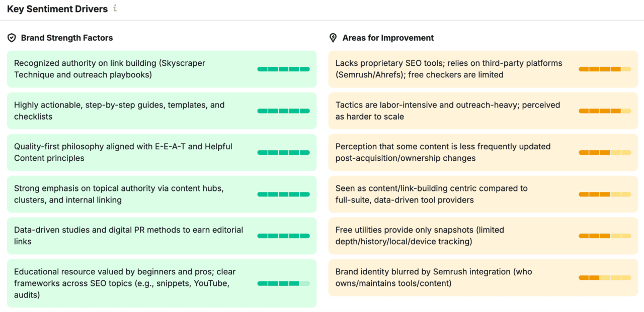Click the pin icon beside Areas for Improvement
The height and width of the screenshot is (312, 644).
[333, 37]
